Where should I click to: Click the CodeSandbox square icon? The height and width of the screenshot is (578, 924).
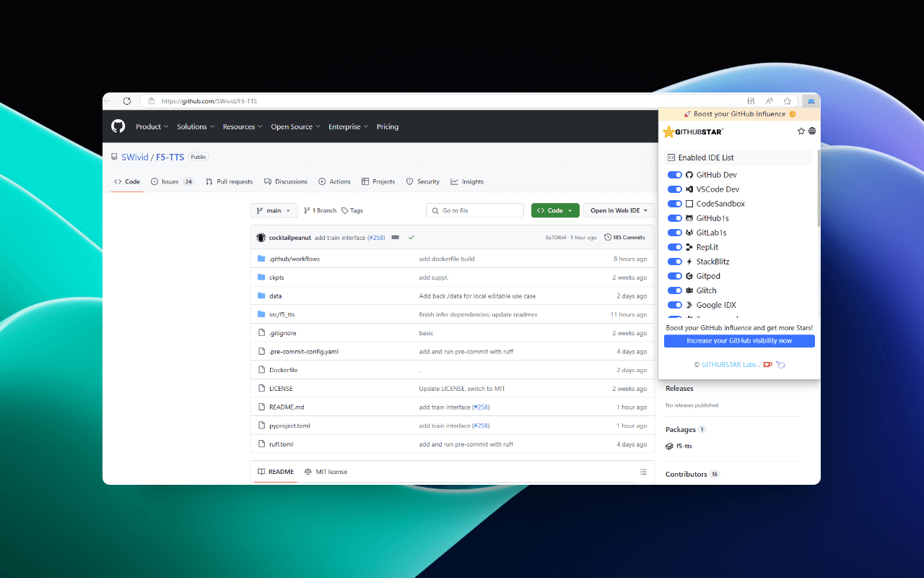(x=689, y=204)
